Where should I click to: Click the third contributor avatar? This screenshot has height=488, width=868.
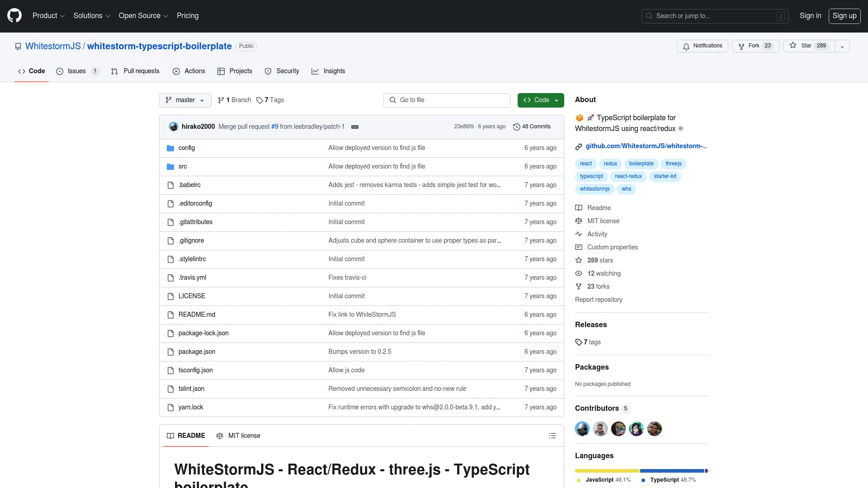click(618, 429)
